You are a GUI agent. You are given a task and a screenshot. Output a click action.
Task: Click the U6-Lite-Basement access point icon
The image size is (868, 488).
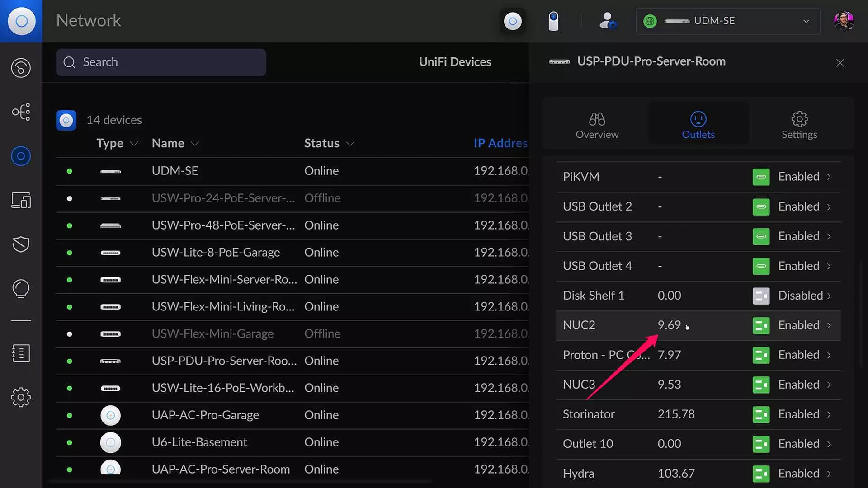click(110, 442)
